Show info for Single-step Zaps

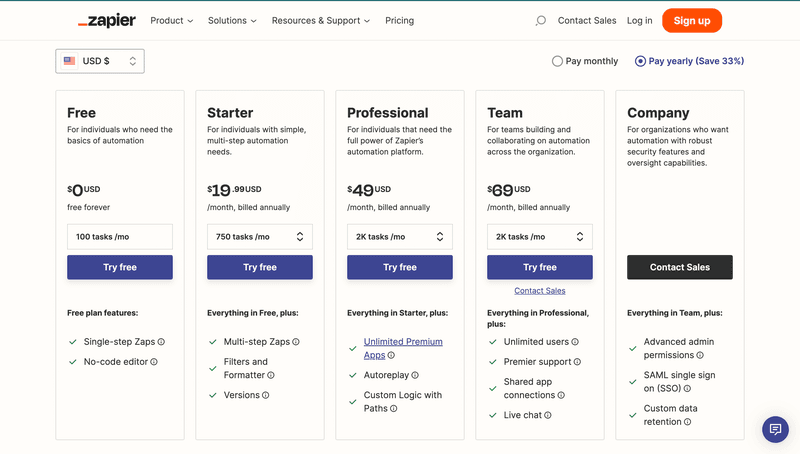click(161, 342)
